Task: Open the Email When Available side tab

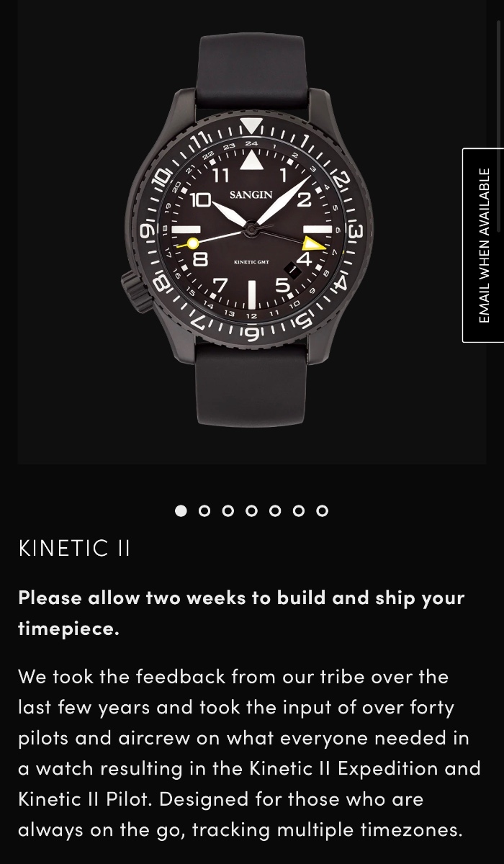Action: point(483,246)
